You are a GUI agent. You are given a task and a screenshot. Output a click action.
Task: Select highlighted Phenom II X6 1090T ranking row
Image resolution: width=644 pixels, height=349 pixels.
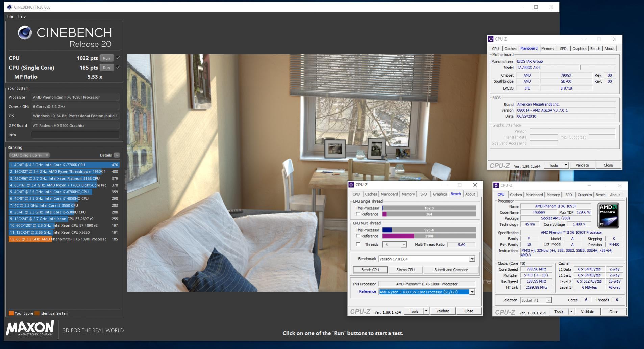[x=64, y=239]
